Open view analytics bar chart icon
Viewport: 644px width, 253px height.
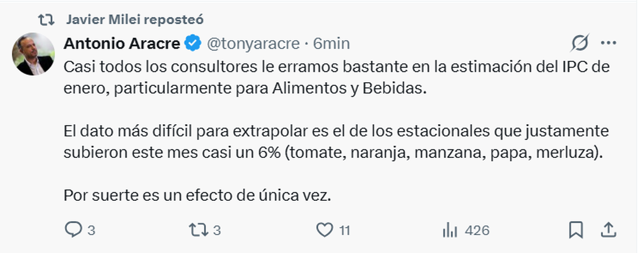click(449, 230)
